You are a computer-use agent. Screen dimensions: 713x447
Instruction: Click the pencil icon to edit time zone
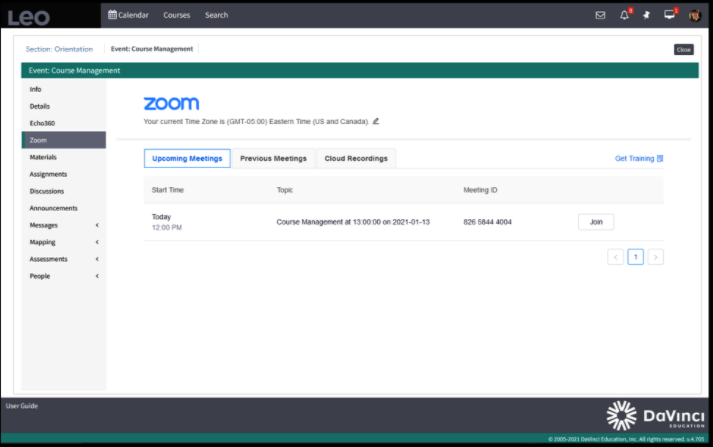[376, 121]
